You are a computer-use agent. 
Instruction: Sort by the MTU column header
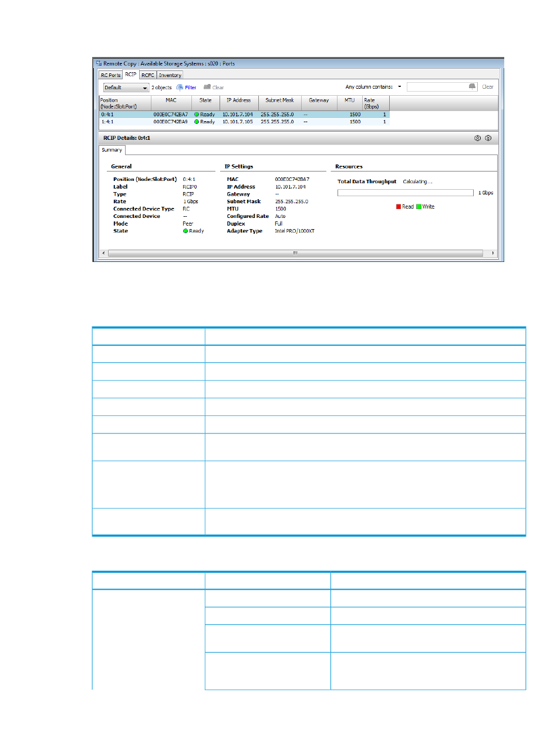[350, 103]
